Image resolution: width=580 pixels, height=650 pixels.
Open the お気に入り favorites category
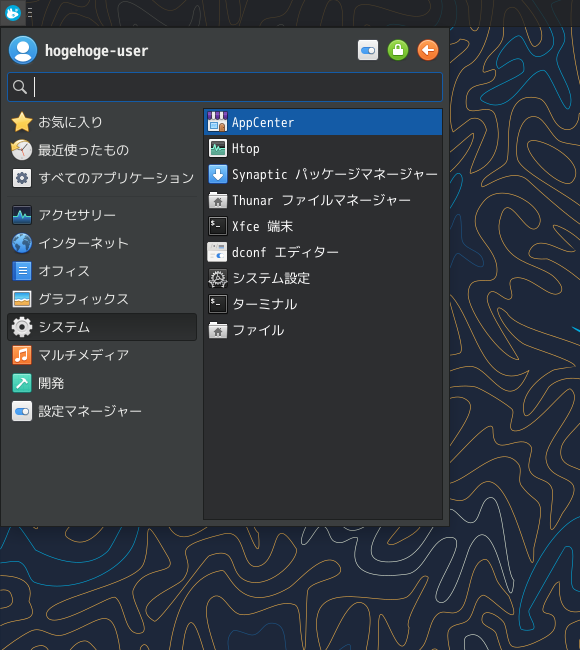[102, 122]
